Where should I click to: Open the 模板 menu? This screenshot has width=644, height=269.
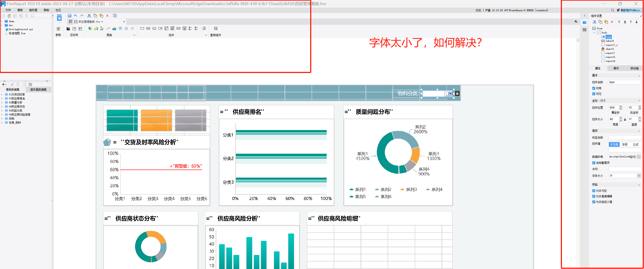tap(20, 10)
